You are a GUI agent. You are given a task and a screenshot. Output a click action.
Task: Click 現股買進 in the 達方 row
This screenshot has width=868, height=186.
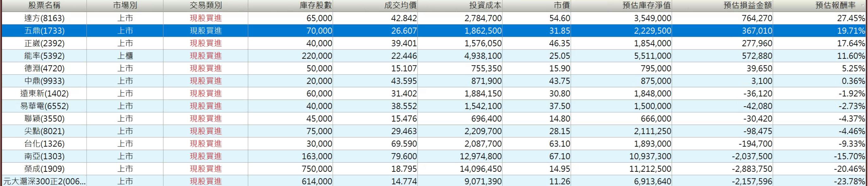click(x=205, y=18)
